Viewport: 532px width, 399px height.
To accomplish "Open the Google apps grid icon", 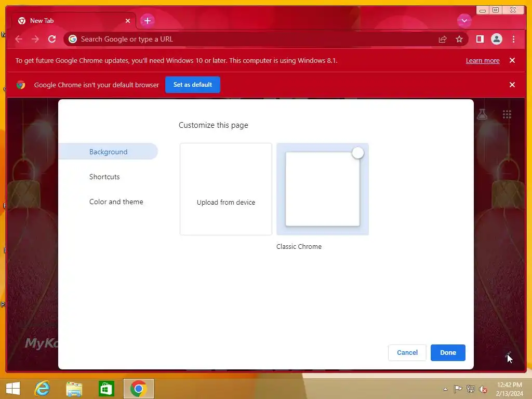I will [x=507, y=114].
